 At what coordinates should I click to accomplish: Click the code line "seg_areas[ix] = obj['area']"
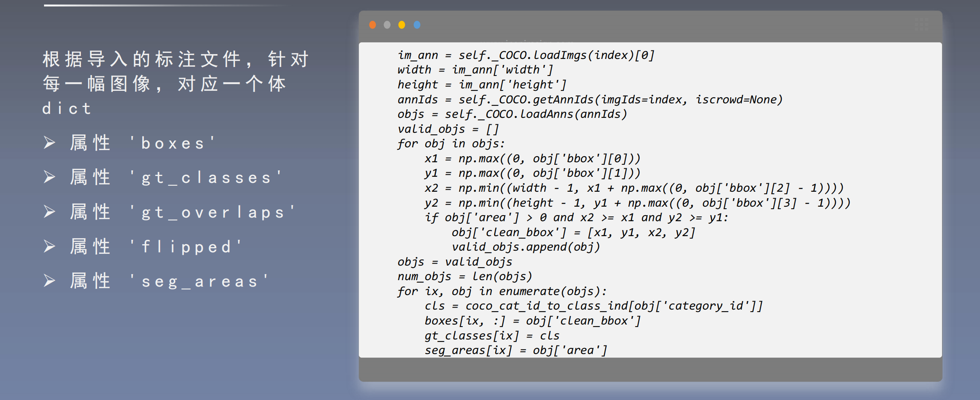click(516, 350)
